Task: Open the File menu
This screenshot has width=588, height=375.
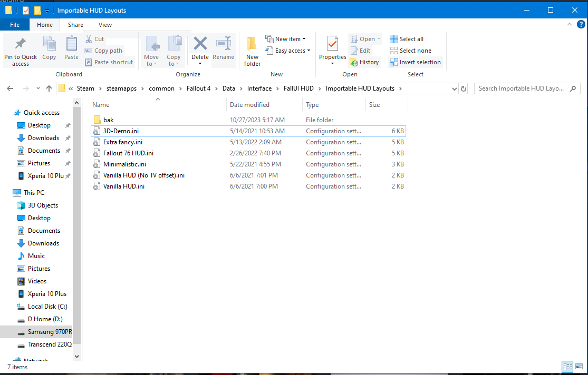Action: [15, 25]
